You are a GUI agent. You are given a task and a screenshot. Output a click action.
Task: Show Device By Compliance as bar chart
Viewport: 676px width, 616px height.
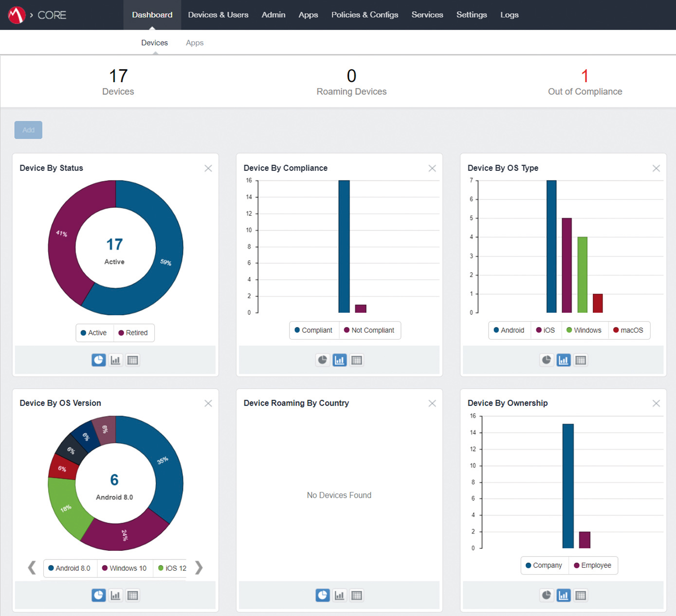(x=340, y=360)
